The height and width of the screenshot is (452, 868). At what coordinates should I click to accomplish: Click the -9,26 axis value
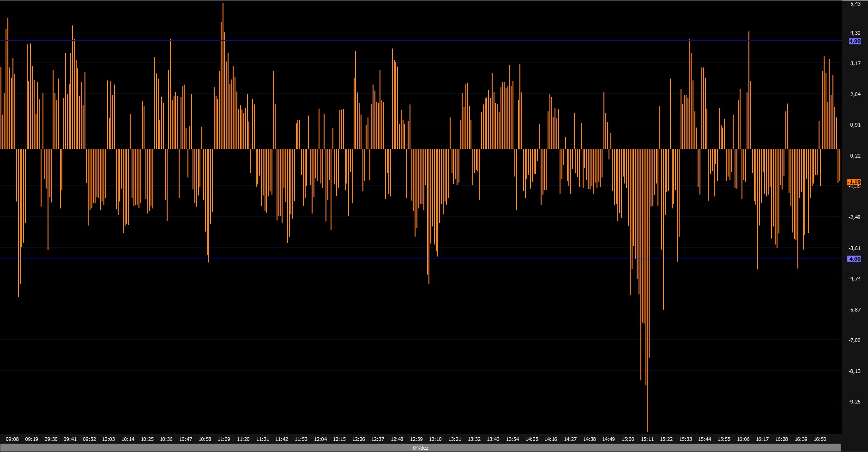[x=854, y=402]
